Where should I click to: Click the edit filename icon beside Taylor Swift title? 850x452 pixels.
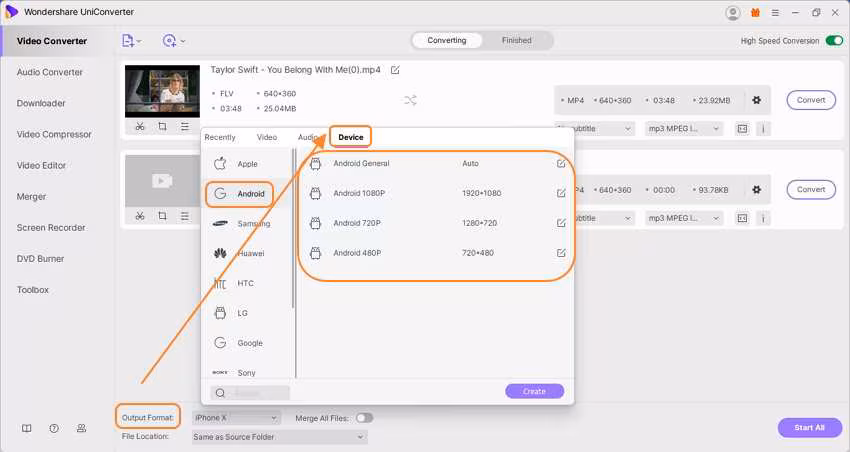(x=395, y=70)
